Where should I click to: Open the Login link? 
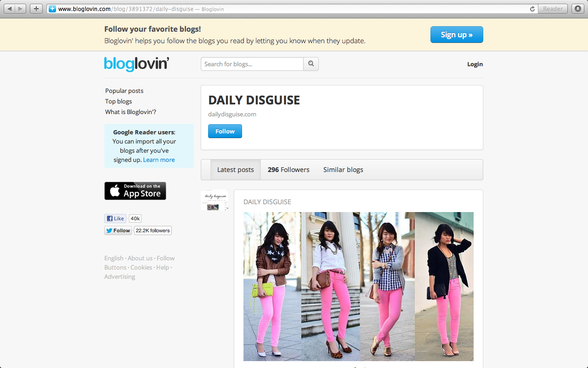point(475,64)
